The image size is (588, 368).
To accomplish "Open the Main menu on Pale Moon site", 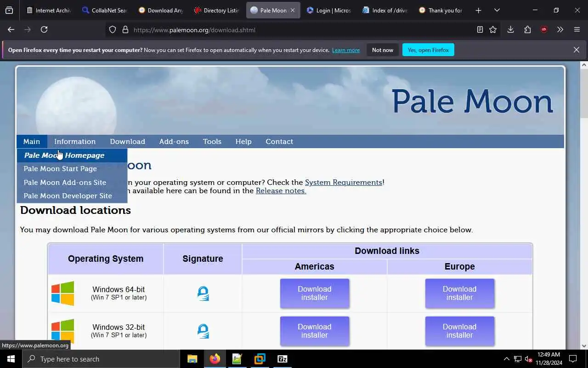I will (32, 141).
